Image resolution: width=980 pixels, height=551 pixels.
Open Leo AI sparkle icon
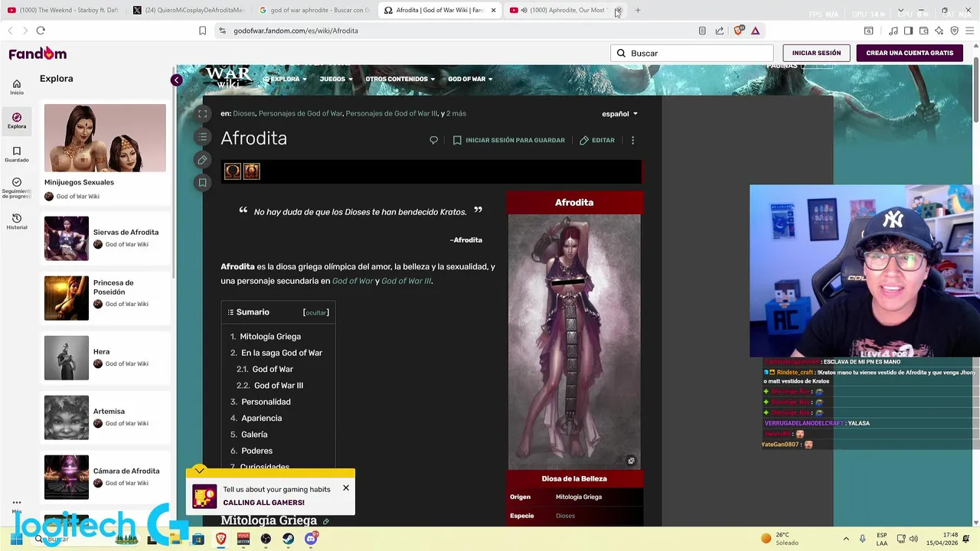939,31
